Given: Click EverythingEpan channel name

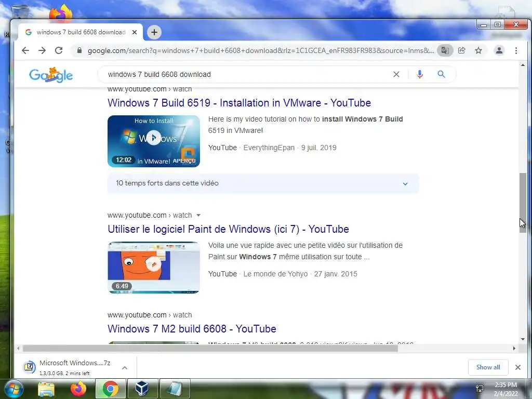Looking at the screenshot, I should click(x=269, y=148).
